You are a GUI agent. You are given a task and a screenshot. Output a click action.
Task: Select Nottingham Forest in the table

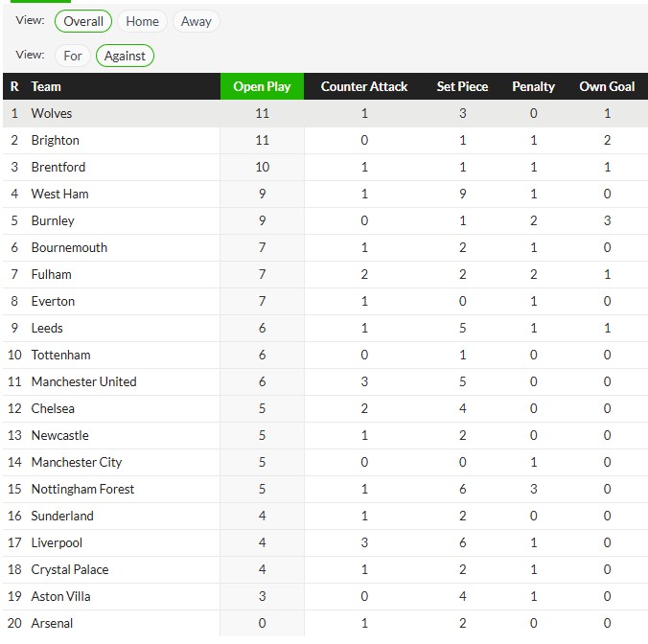pyautogui.click(x=82, y=489)
